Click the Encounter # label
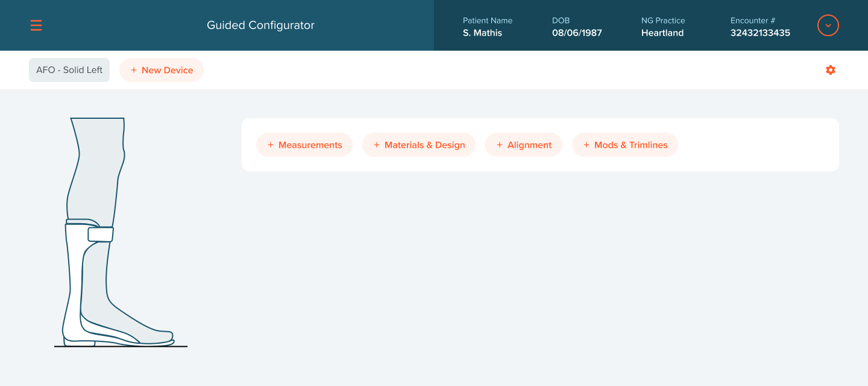The image size is (868, 386). pos(753,21)
